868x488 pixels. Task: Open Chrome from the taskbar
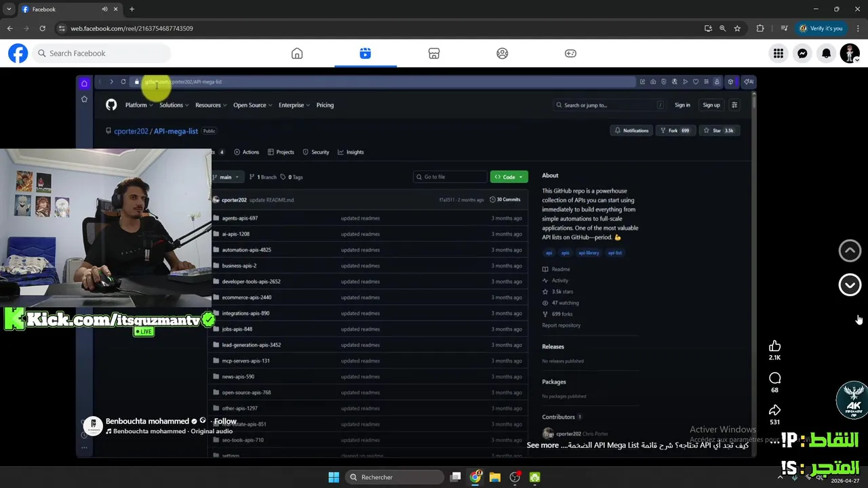pyautogui.click(x=475, y=477)
